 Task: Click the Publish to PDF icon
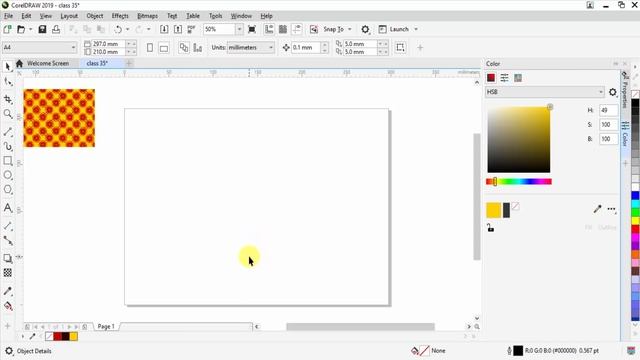[x=191, y=29]
